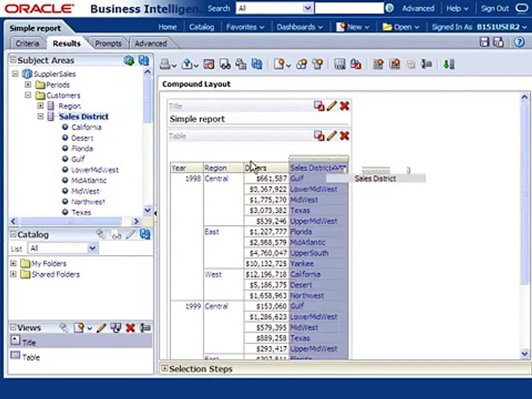Collapse the Sales District node
The image size is (532, 399).
[40, 116]
